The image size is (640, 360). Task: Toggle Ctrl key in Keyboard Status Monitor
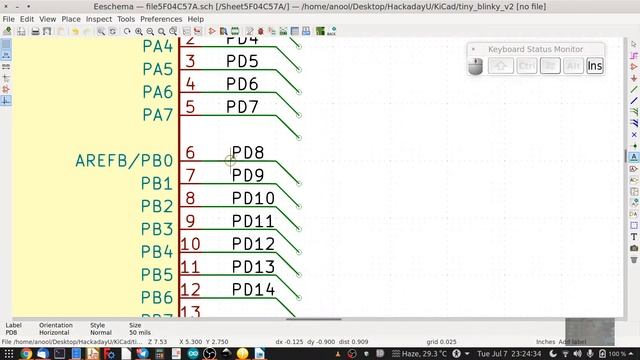coord(527,66)
